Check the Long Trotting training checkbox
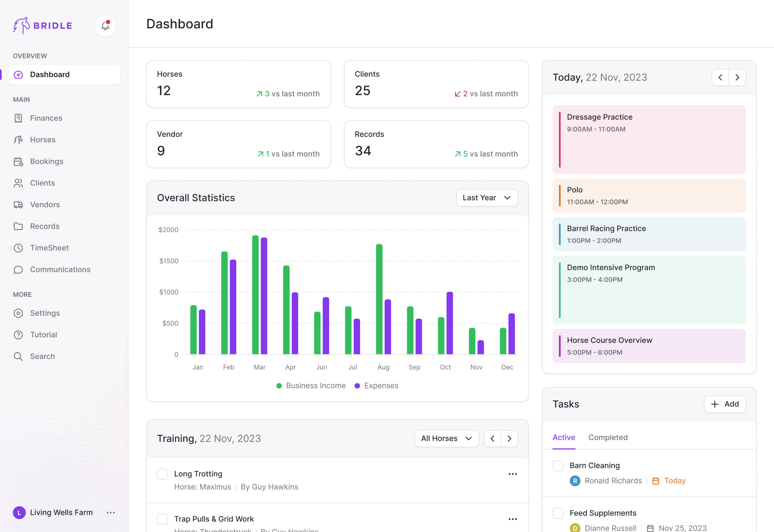The width and height of the screenshot is (774, 532). point(162,474)
